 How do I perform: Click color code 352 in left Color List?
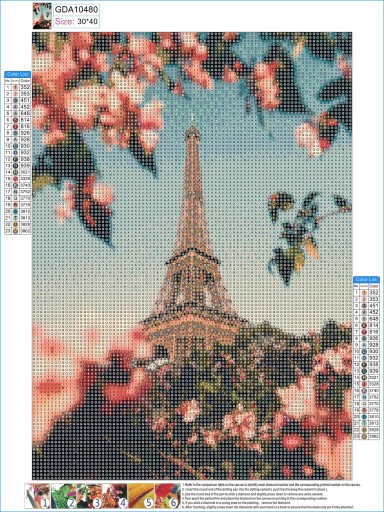pyautogui.click(x=25, y=87)
